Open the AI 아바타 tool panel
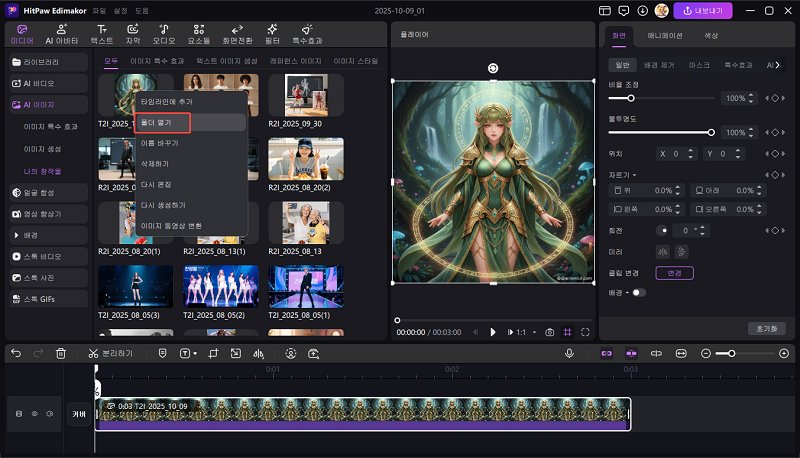This screenshot has height=458, width=800. (x=62, y=33)
